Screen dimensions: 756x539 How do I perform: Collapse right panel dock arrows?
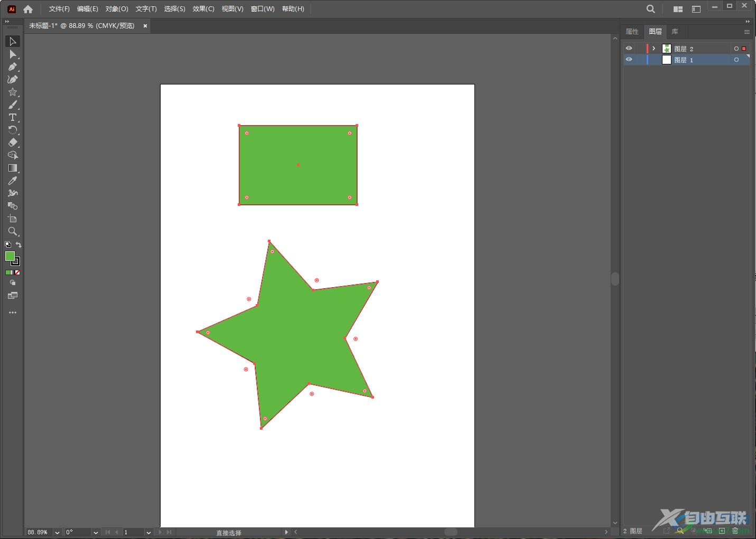coord(748,22)
